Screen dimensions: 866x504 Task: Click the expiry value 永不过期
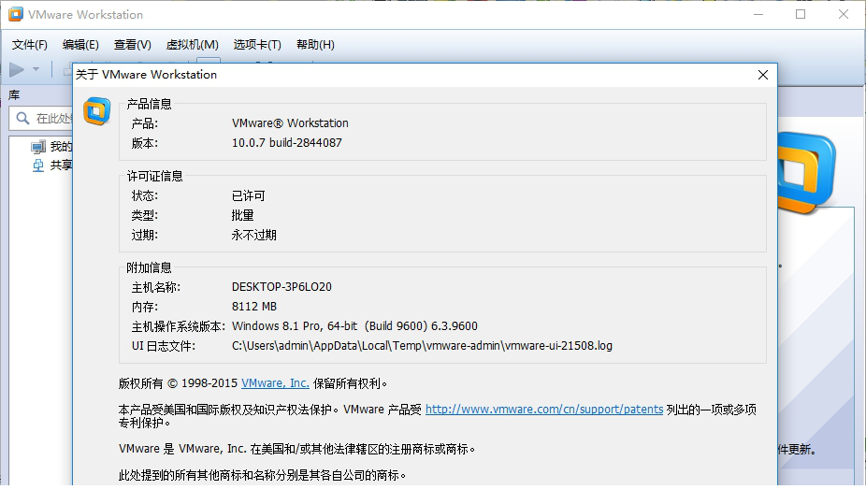(253, 235)
